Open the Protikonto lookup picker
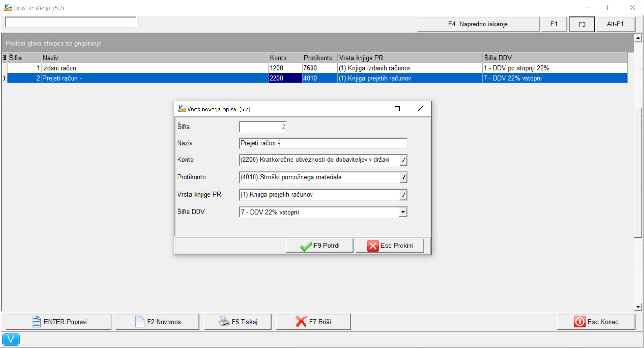The height and width of the screenshot is (348, 644). [x=403, y=177]
